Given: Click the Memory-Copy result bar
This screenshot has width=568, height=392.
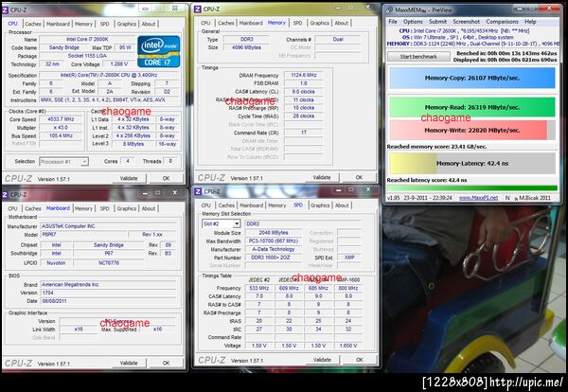Looking at the screenshot, I should click(472, 78).
